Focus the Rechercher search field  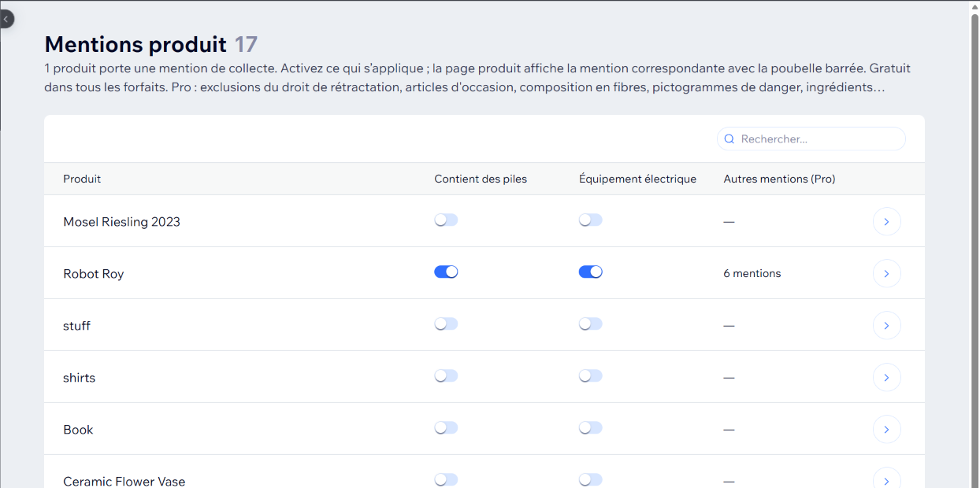(811, 139)
